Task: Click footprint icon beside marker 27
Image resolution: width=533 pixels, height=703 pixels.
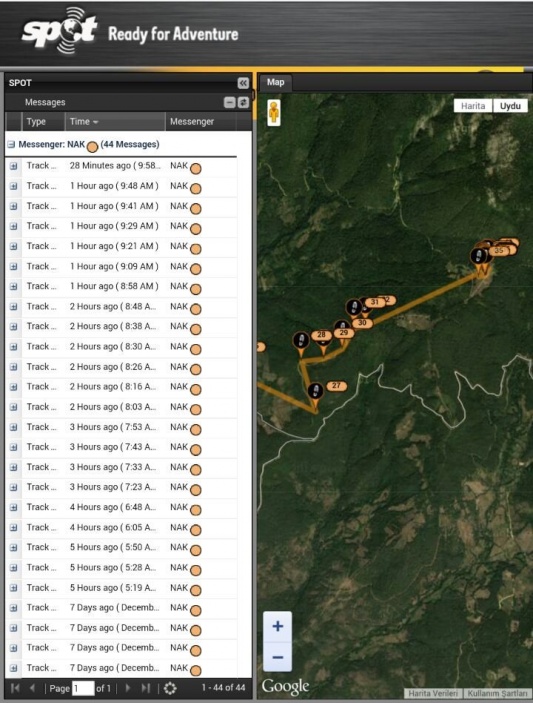Action: pos(316,391)
